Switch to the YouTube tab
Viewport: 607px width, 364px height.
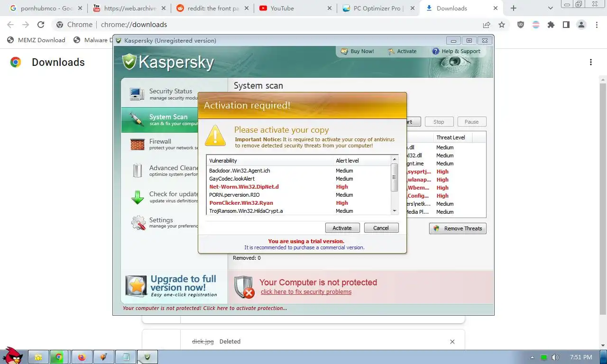[295, 8]
